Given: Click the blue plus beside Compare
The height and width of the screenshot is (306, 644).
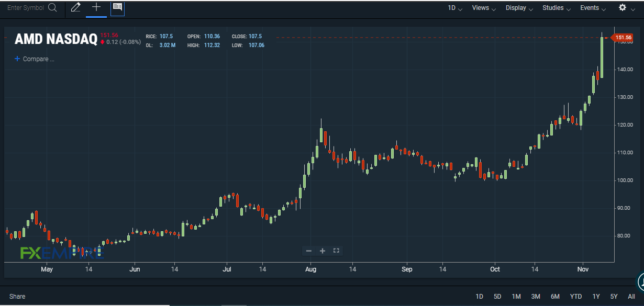Looking at the screenshot, I should click(x=17, y=59).
